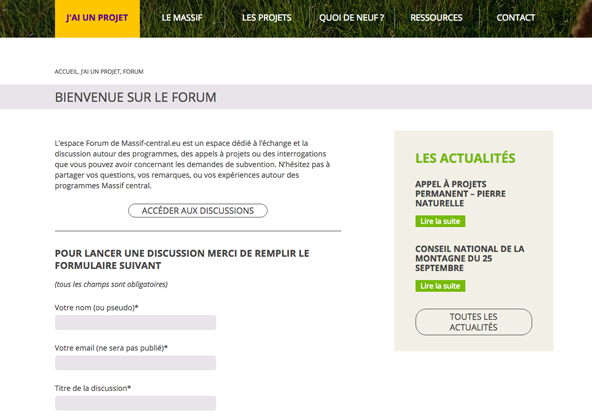Click ACCÉDER AUX DISCUSSIONS button
Viewport: 592px width, 418px height.
point(198,211)
